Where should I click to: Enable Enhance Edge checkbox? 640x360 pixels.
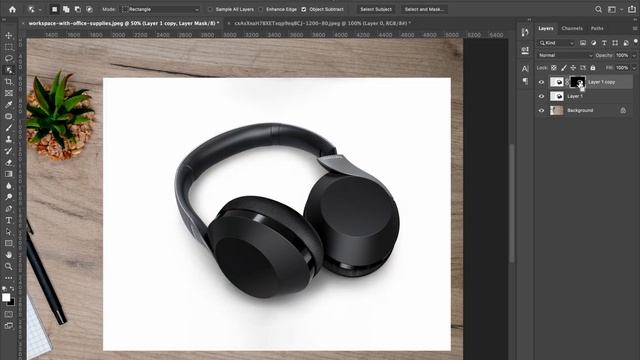coord(261,9)
